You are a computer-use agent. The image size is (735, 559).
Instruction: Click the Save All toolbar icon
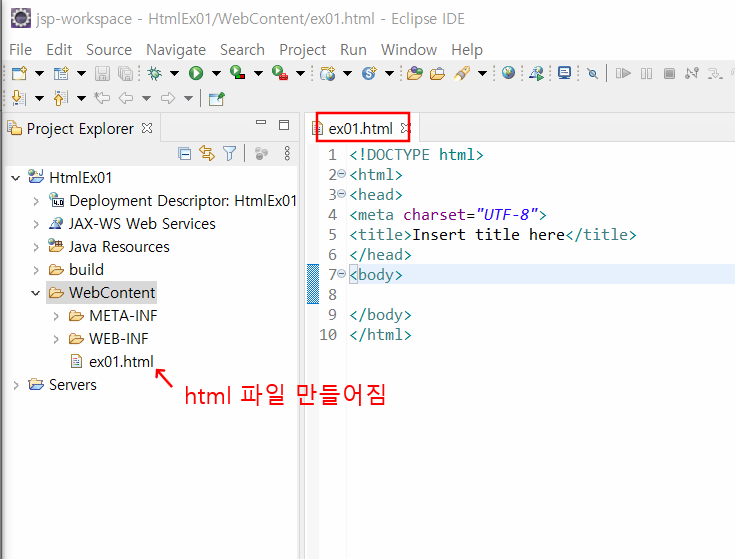coord(125,73)
